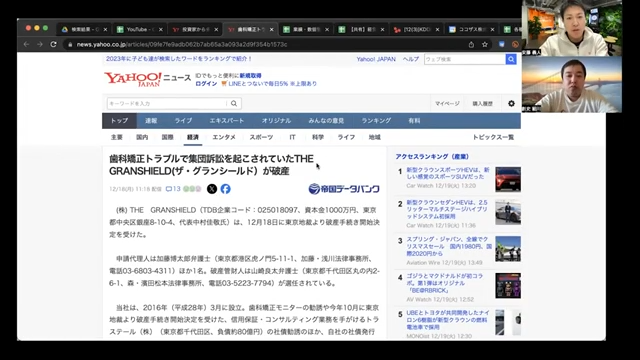The width and height of the screenshot is (640, 360).
Task: Click the browser forward arrow
Action: (x=40, y=44)
